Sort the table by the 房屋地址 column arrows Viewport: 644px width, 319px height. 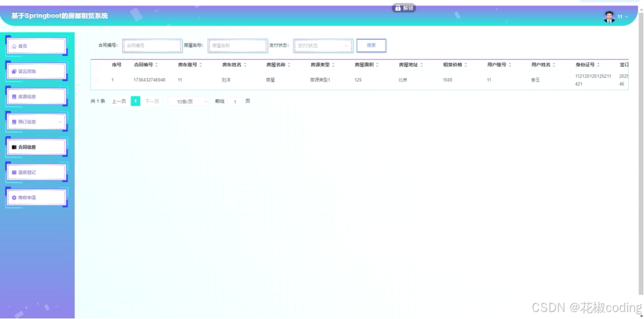[421, 65]
